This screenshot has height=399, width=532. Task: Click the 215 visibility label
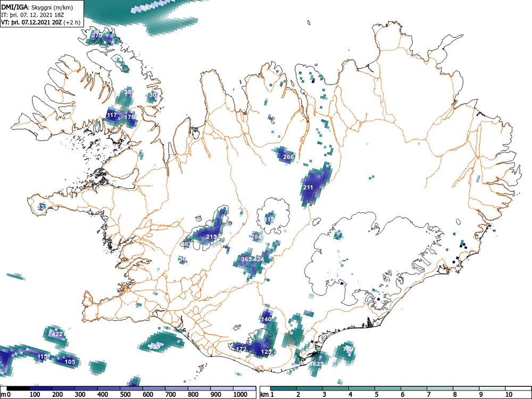click(211, 237)
